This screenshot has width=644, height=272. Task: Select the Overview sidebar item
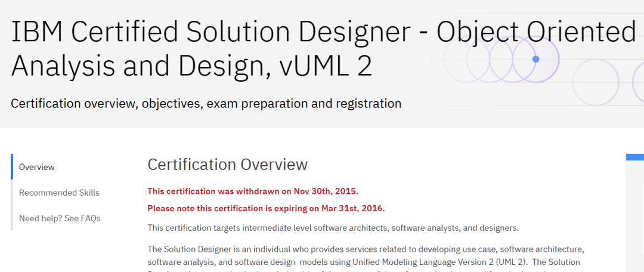[37, 167]
